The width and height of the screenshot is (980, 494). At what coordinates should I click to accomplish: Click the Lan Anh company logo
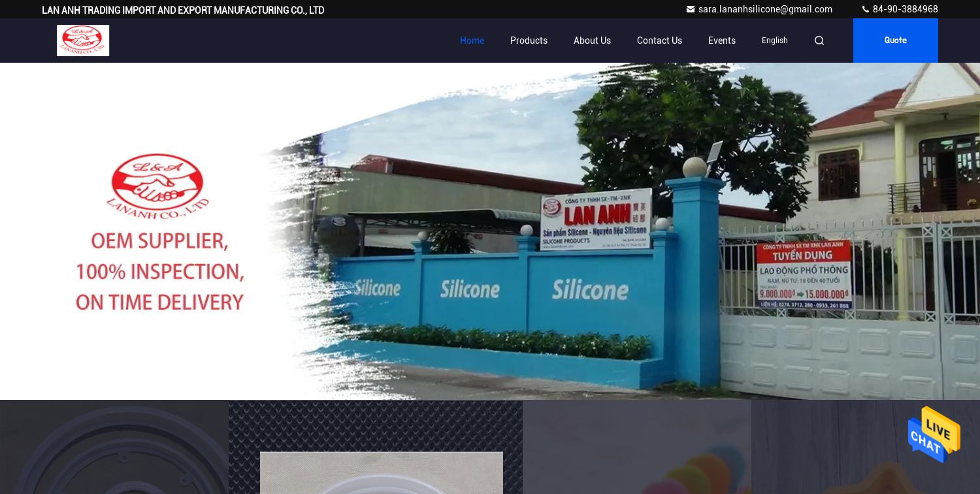83,41
